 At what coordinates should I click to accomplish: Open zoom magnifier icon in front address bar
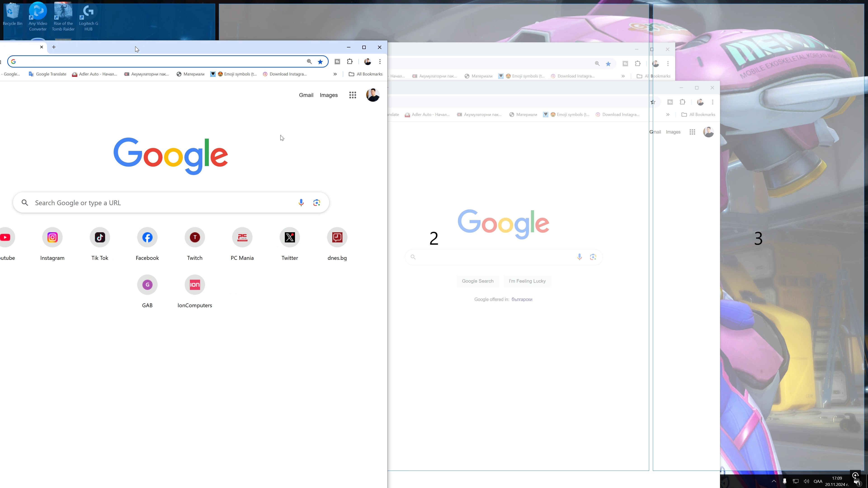point(309,62)
